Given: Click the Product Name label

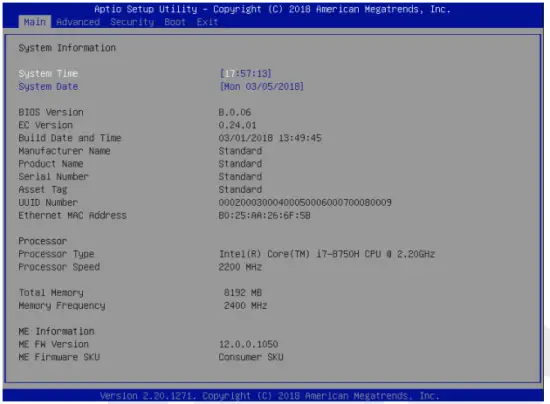Looking at the screenshot, I should pos(51,164).
